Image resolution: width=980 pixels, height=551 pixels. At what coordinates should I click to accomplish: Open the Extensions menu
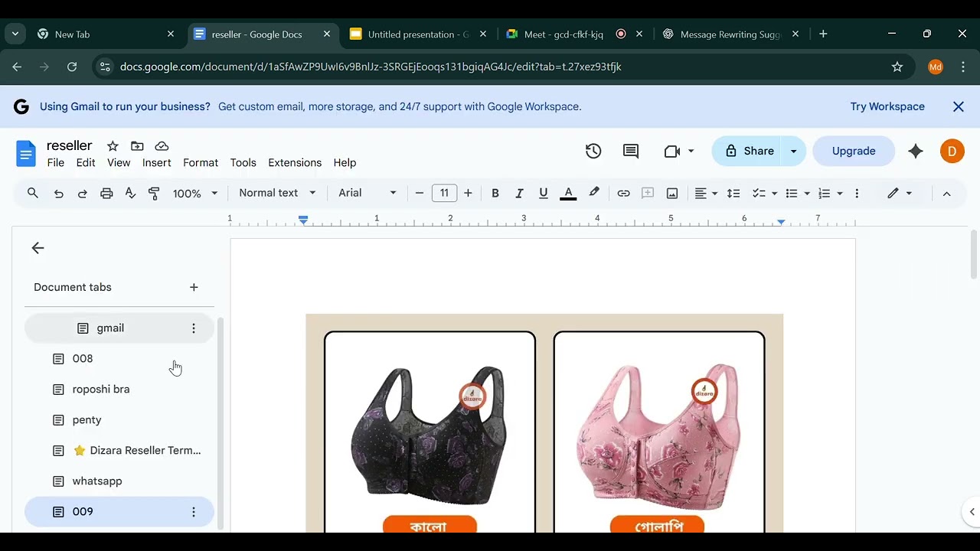(295, 163)
